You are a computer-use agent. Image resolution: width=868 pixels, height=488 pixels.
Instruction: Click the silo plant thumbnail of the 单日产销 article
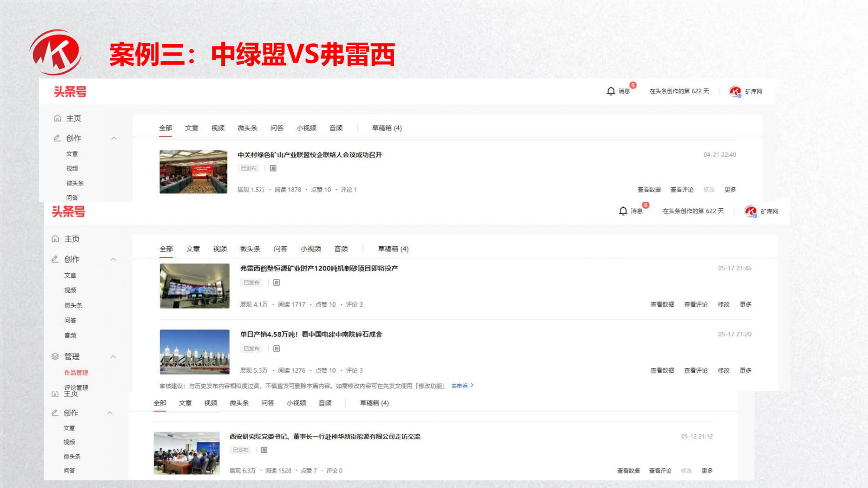(194, 352)
